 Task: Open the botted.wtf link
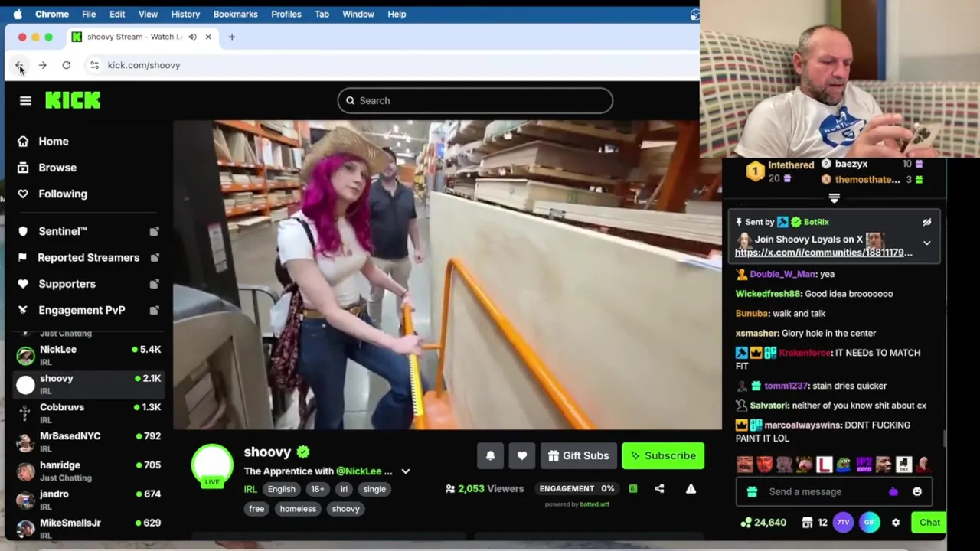click(x=594, y=504)
